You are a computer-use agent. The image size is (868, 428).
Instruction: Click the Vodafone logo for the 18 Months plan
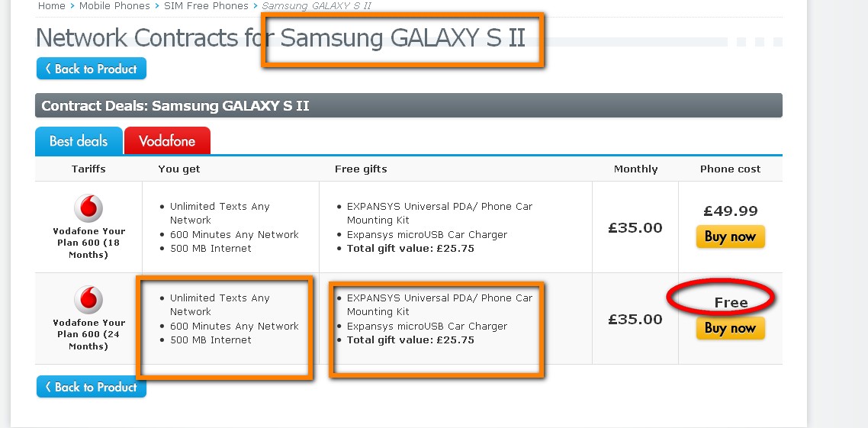pyautogui.click(x=88, y=208)
